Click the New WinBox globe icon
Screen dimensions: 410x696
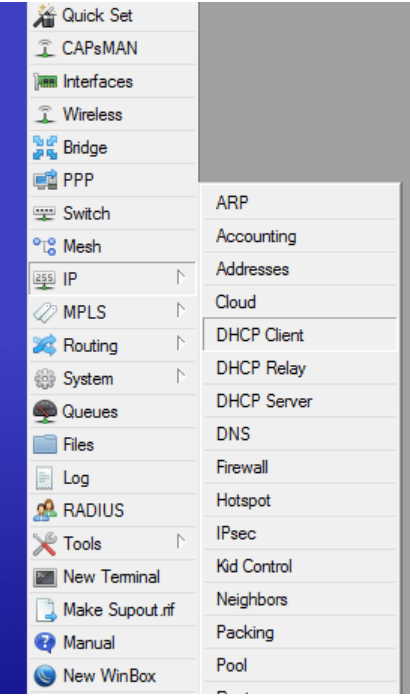pyautogui.click(x=45, y=676)
